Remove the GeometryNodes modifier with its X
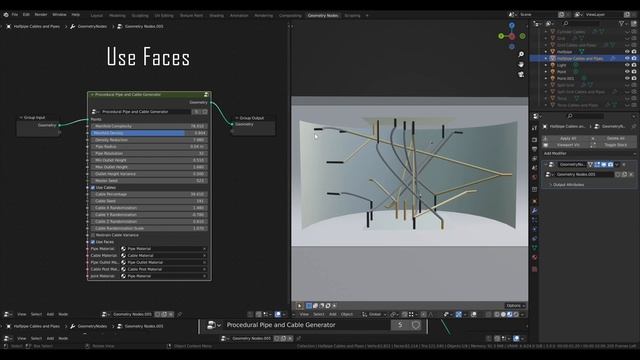Screen dimensions: 640x360 (624, 164)
